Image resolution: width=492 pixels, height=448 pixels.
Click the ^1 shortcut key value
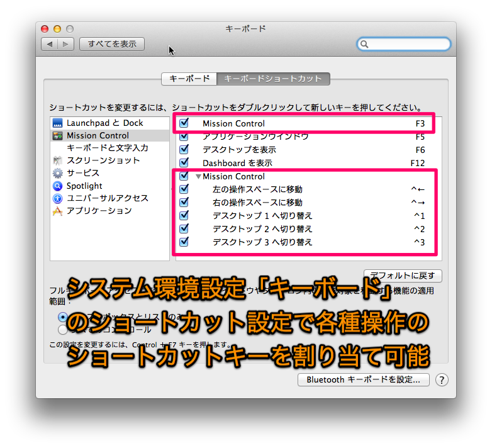(x=420, y=216)
